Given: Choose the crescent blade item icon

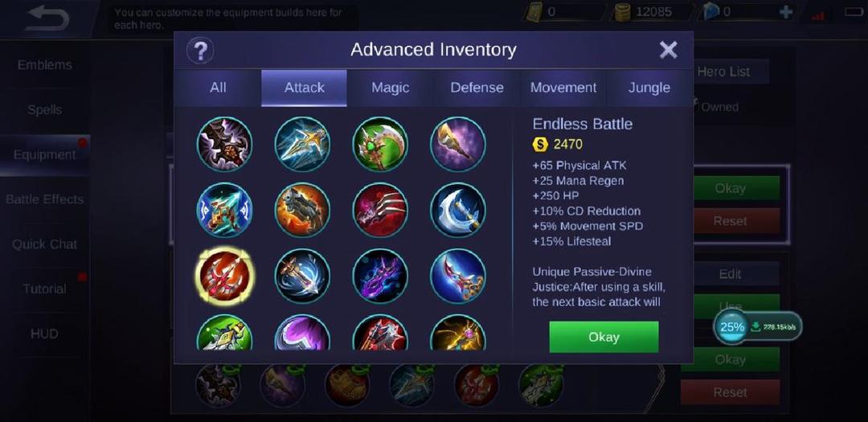Looking at the screenshot, I should 458,210.
